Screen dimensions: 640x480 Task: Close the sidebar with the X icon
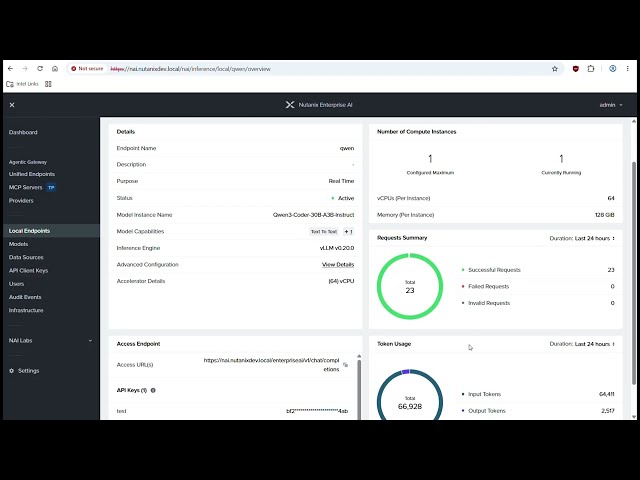click(12, 105)
